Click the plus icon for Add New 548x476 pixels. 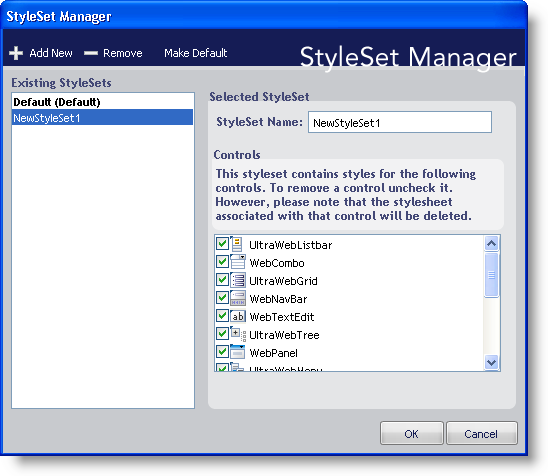16,53
